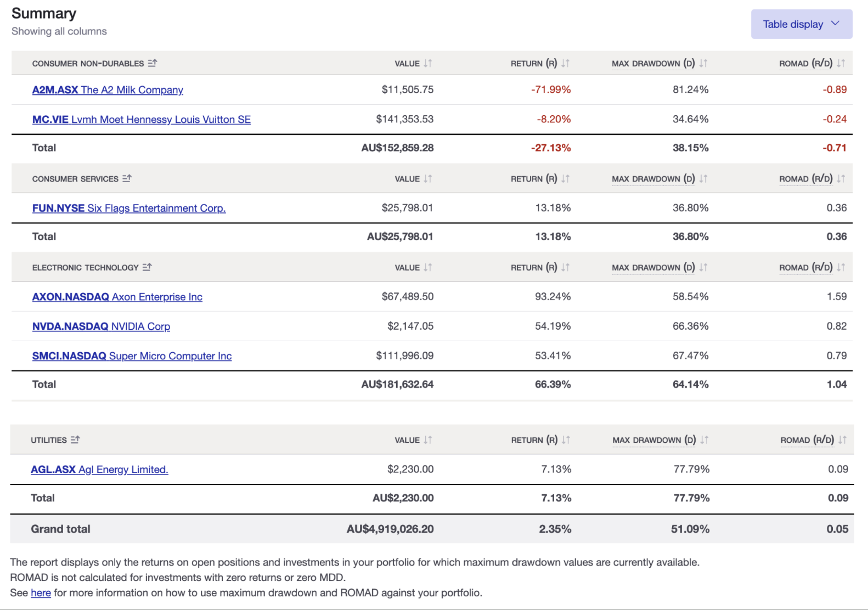Viewport: 868px width, 610px height.
Task: Select the LVMH return -8.20%
Action: click(554, 119)
